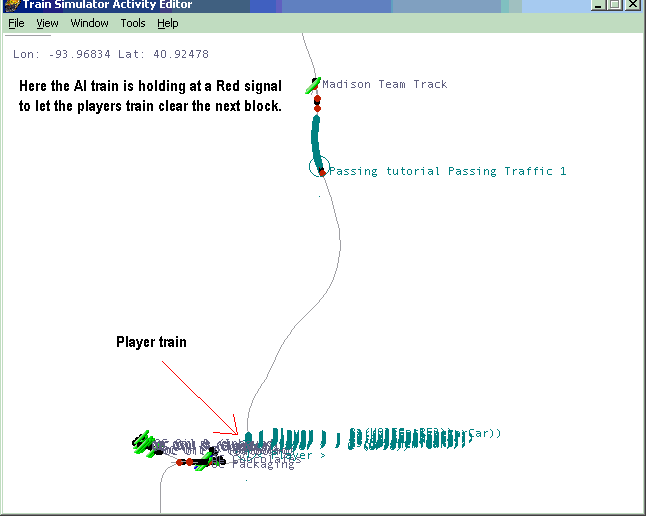Select the player train marker at track end
Viewport: 646px width, 516px height.
click(x=248, y=438)
